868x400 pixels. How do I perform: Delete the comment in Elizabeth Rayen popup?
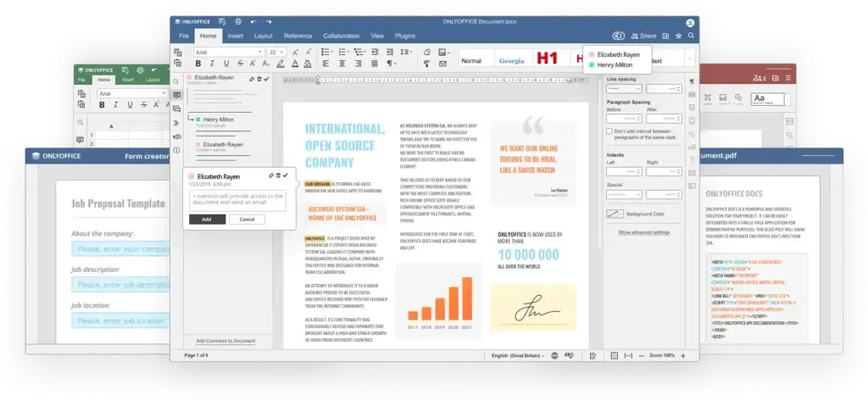coord(278,175)
